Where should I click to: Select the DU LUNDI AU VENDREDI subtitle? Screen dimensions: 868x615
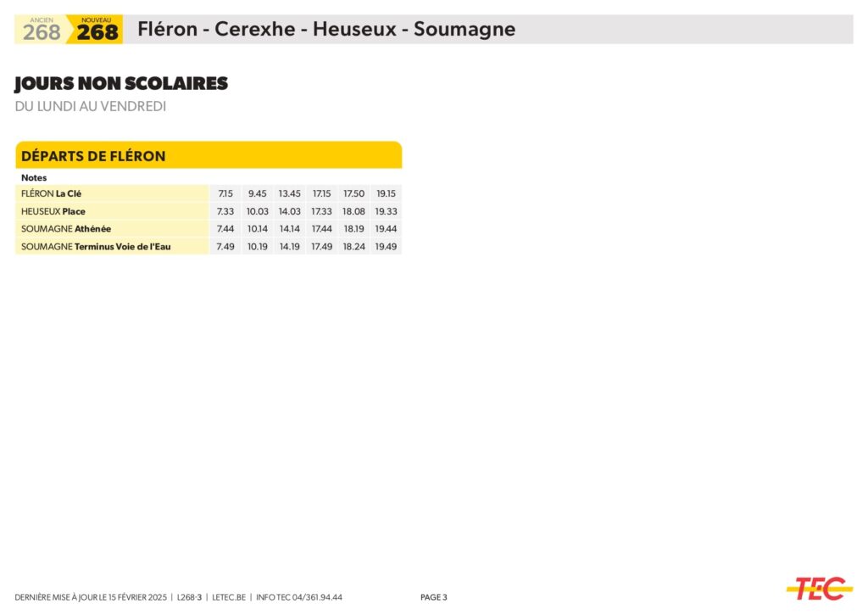[91, 107]
